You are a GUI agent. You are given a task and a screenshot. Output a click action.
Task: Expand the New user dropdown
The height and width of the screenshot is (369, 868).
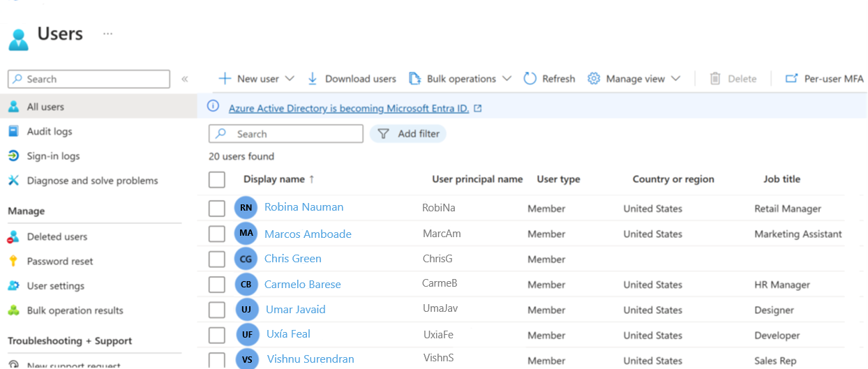point(290,79)
